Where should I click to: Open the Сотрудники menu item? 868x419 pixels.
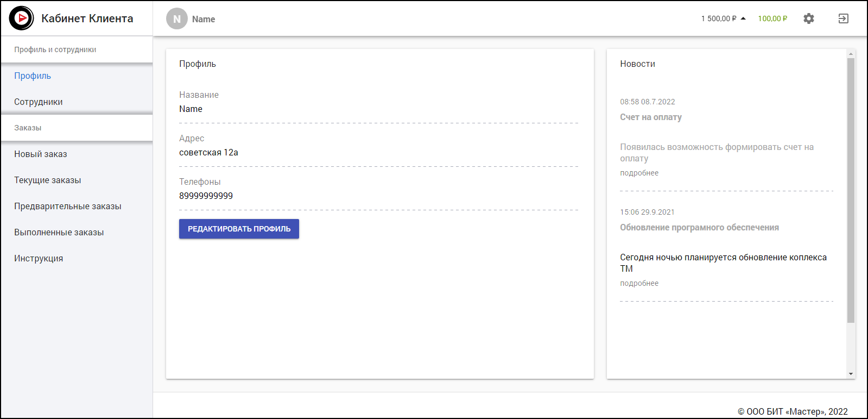tap(39, 102)
